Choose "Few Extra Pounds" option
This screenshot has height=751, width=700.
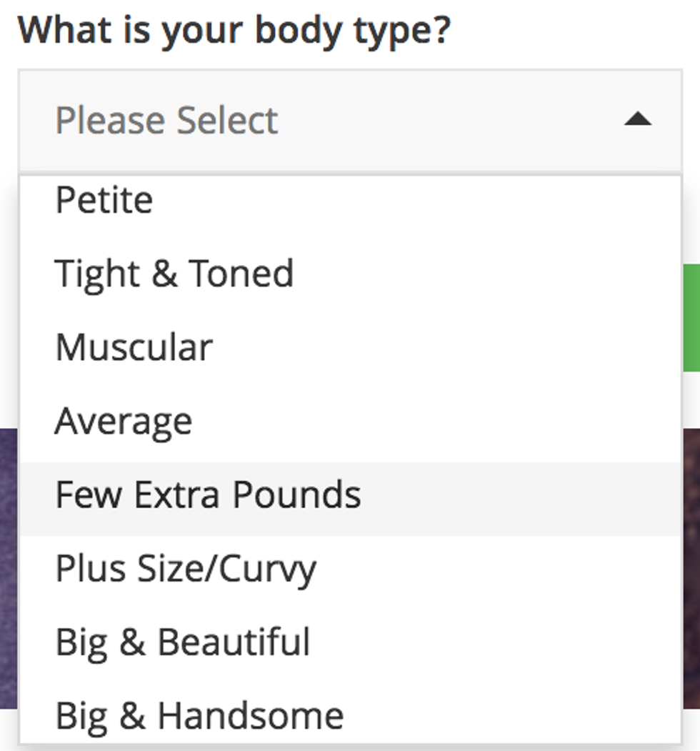pyautogui.click(x=208, y=495)
